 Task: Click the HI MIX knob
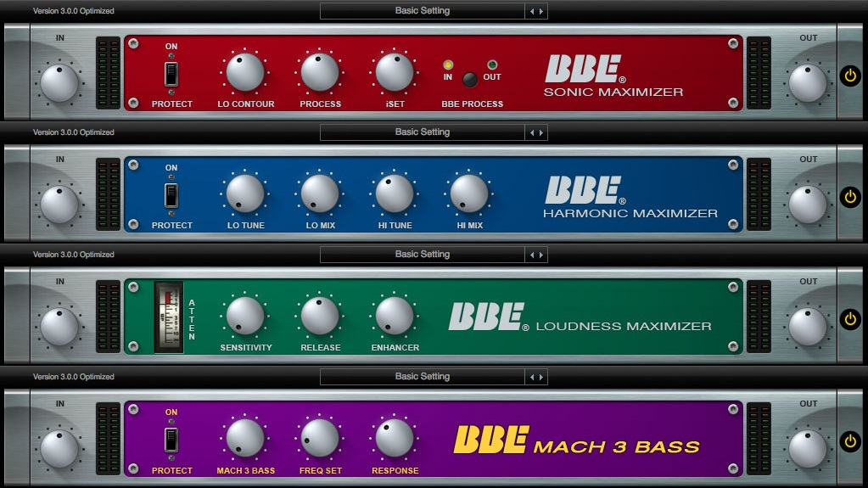coord(469,194)
